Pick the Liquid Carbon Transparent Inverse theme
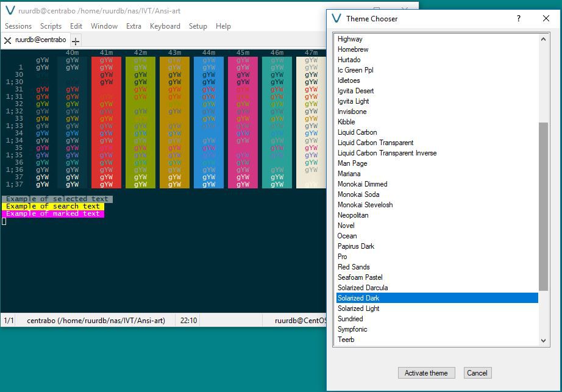Screen dimensions: 562x392 (387, 153)
